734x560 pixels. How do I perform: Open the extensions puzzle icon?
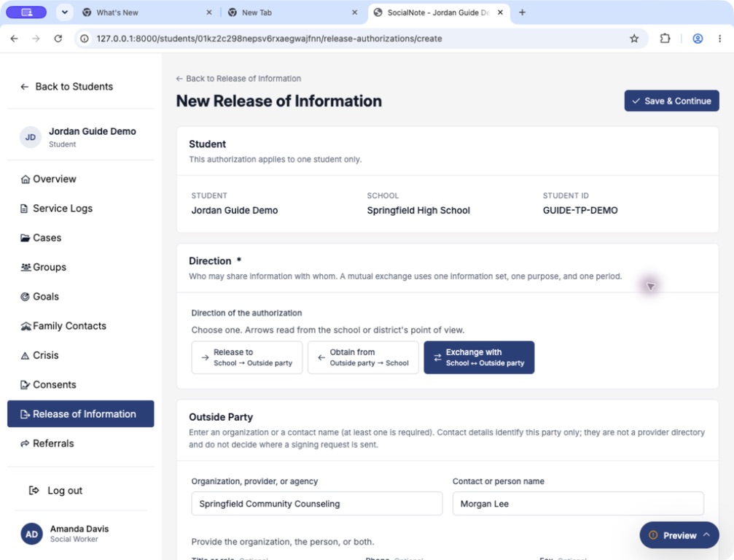(665, 39)
